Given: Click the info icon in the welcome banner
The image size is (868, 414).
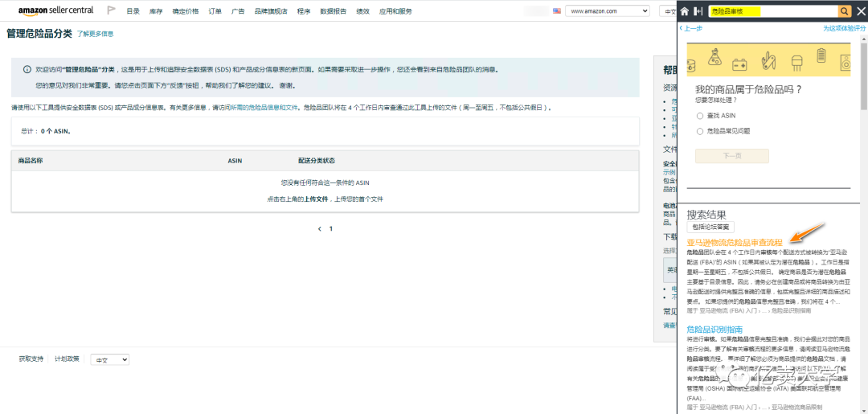Looking at the screenshot, I should [x=27, y=70].
